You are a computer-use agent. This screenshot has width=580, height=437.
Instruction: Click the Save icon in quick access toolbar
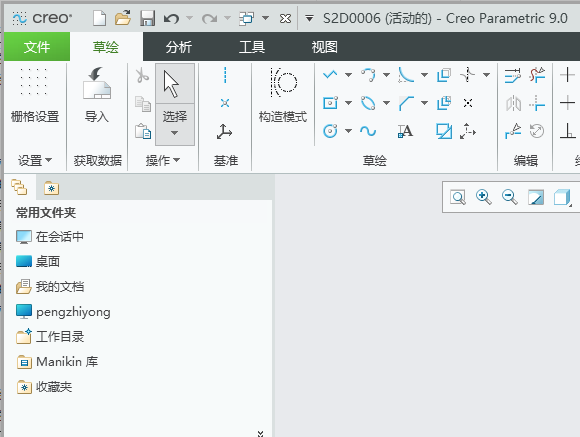click(147, 18)
